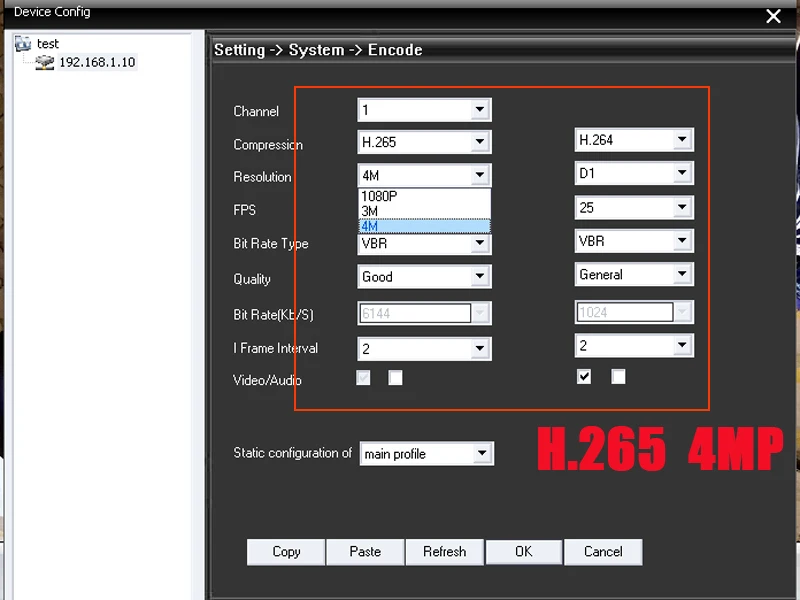Open the sub stream Quality General dropdown

click(634, 274)
